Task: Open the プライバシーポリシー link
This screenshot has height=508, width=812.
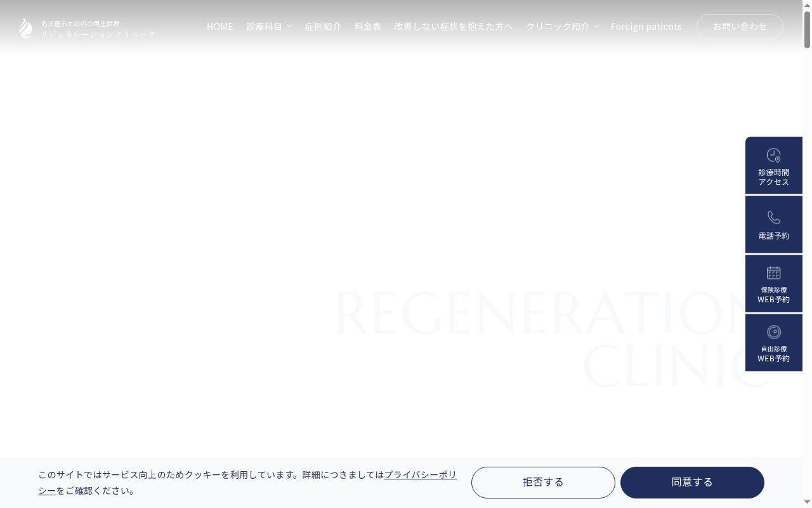Action: 421,474
